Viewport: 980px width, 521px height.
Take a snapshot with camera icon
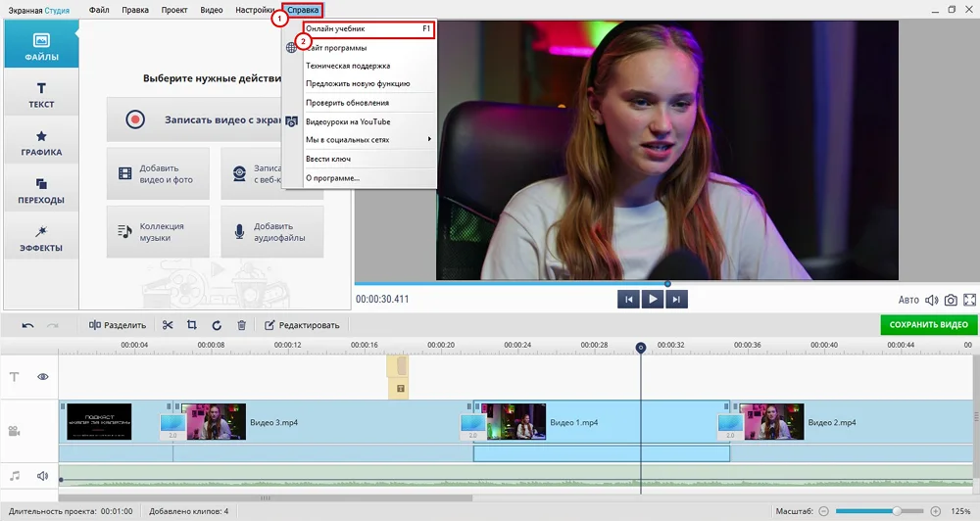click(x=951, y=300)
